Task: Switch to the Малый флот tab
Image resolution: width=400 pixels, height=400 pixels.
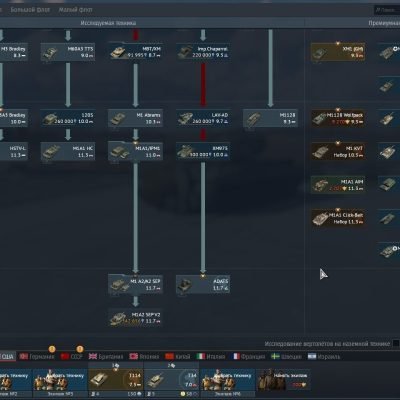Action: 75,10
